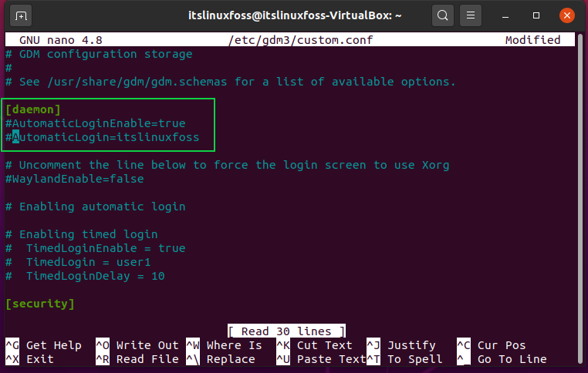Click the [daemon] section header
The width and height of the screenshot is (588, 373).
coord(33,109)
